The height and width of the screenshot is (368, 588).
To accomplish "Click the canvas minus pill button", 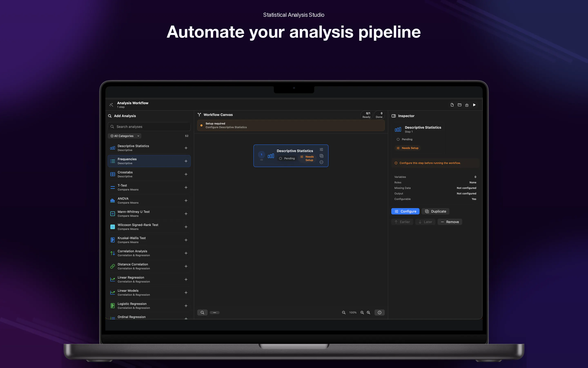I will click(x=215, y=313).
